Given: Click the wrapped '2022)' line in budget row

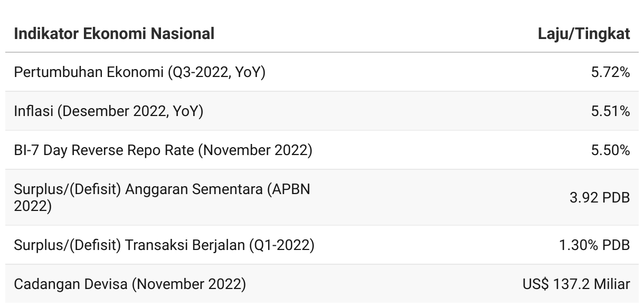Looking at the screenshot, I should tap(33, 206).
